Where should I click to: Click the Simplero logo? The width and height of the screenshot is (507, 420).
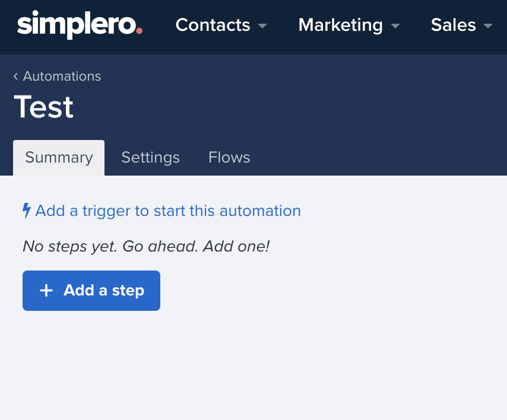coord(80,24)
